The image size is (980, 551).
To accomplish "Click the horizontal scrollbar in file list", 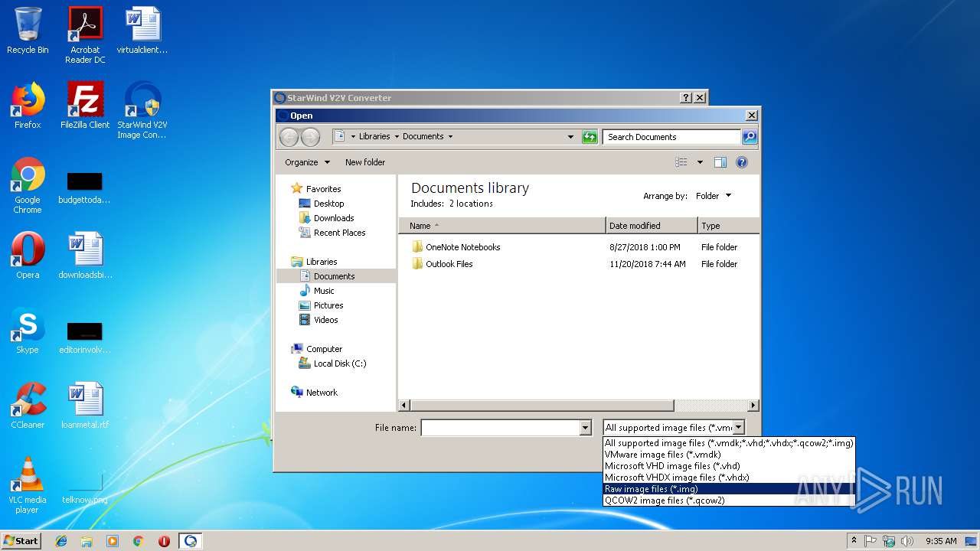I will 541,406.
